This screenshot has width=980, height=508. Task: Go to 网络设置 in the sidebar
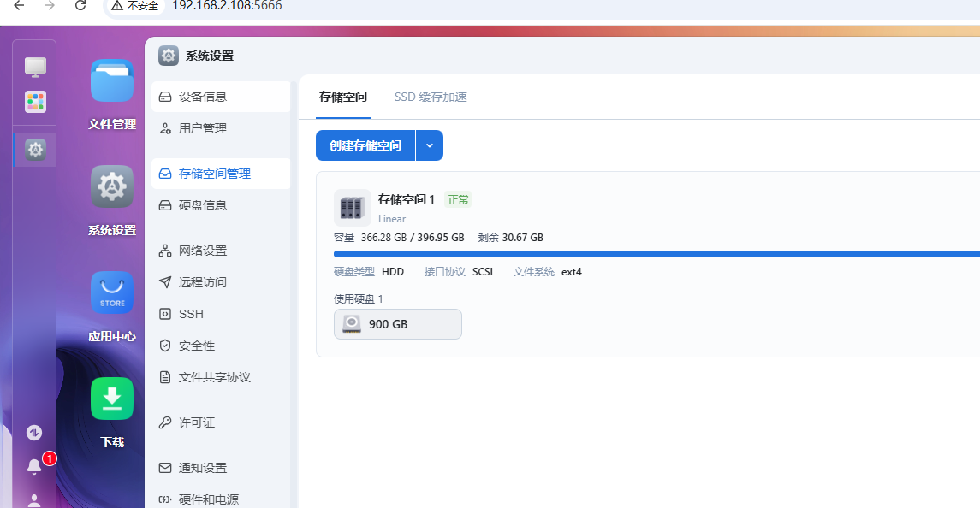203,251
